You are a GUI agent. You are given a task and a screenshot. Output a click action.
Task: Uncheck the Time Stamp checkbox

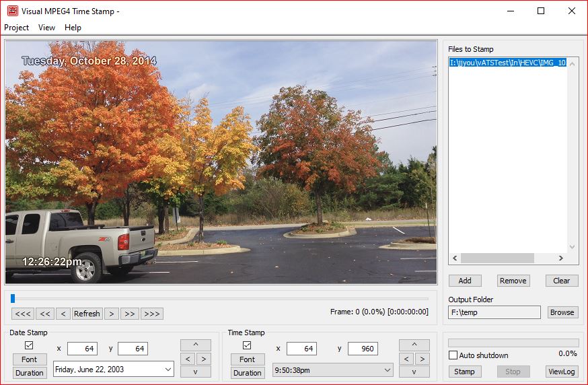(x=247, y=345)
